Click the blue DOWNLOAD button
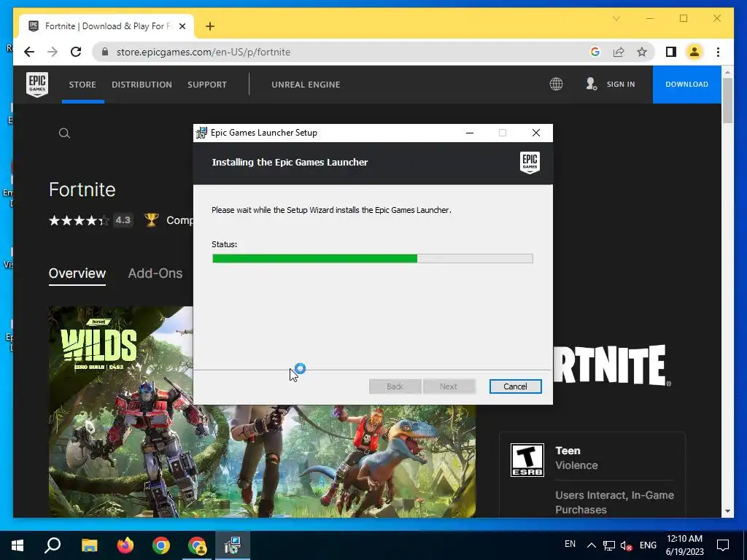This screenshot has height=560, width=747. click(686, 85)
